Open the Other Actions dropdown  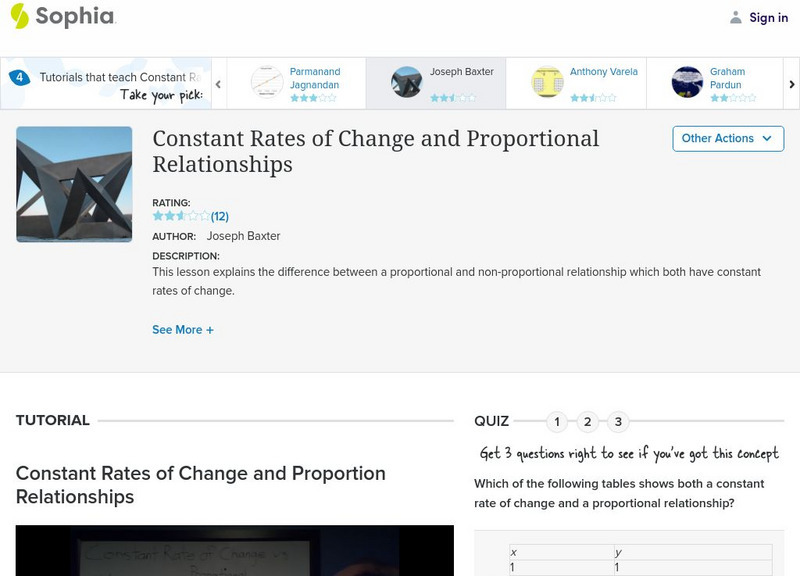click(727, 138)
